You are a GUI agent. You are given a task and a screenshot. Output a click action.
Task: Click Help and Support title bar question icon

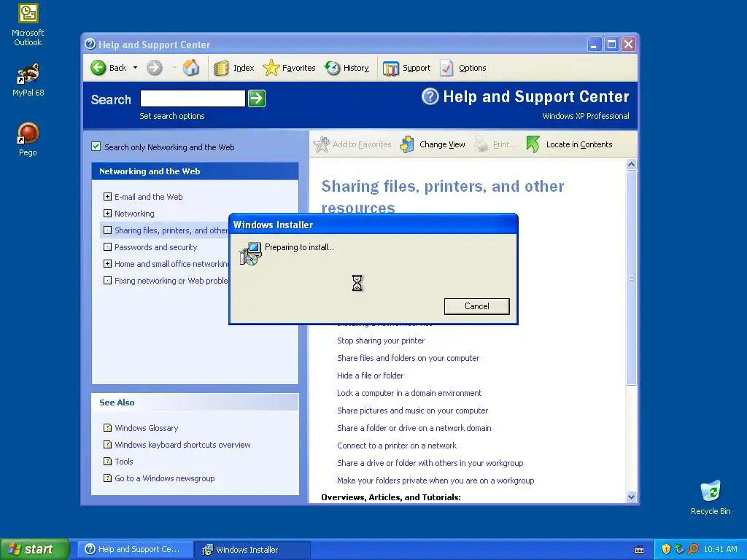coord(90,44)
